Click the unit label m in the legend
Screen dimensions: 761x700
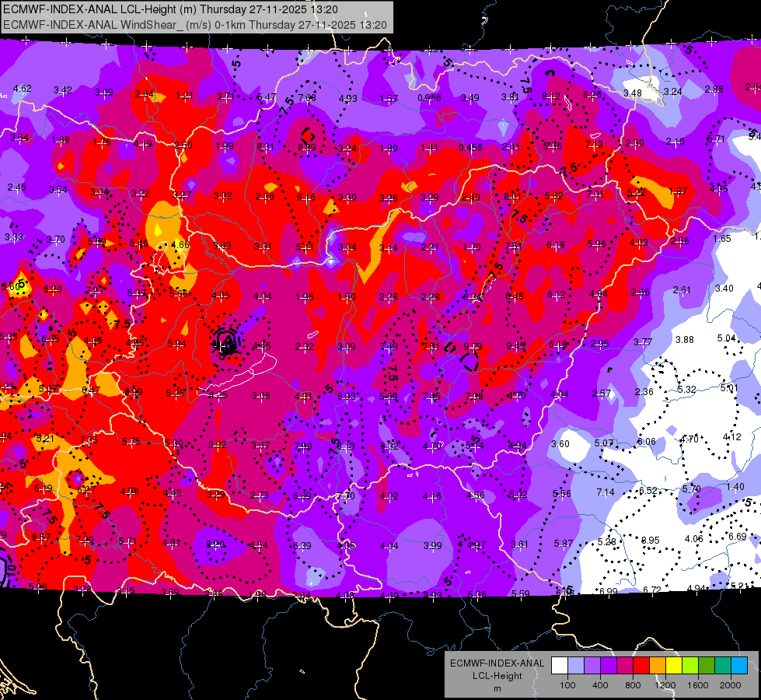coord(497,689)
